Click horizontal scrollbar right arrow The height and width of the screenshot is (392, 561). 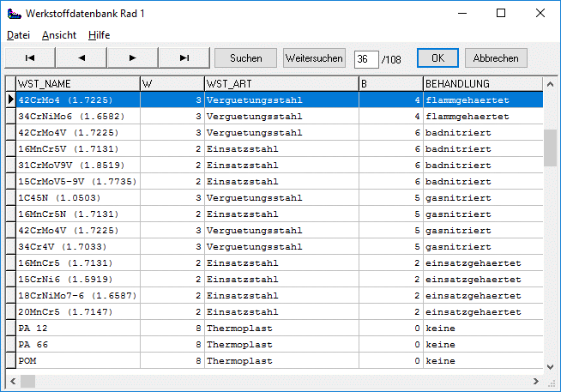[x=537, y=379]
